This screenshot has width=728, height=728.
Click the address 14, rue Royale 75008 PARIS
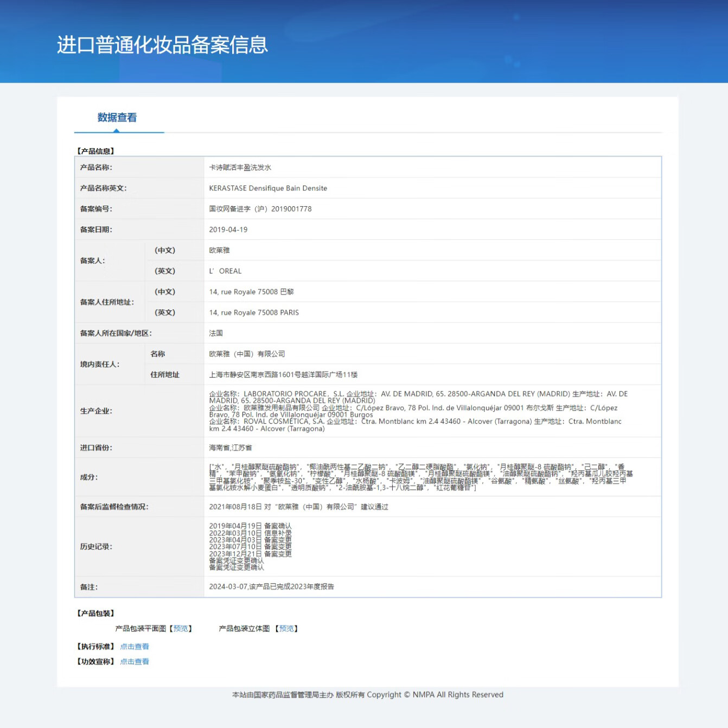pyautogui.click(x=254, y=312)
